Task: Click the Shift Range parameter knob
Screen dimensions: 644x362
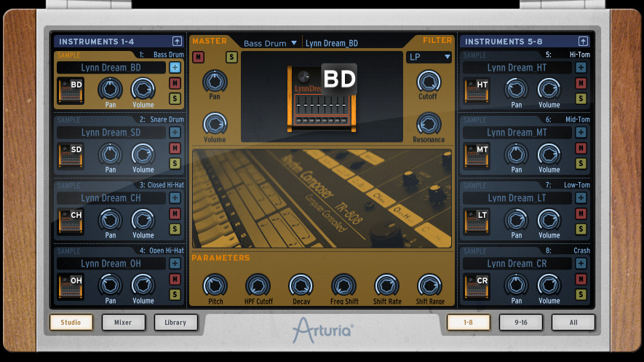Action: (429, 286)
